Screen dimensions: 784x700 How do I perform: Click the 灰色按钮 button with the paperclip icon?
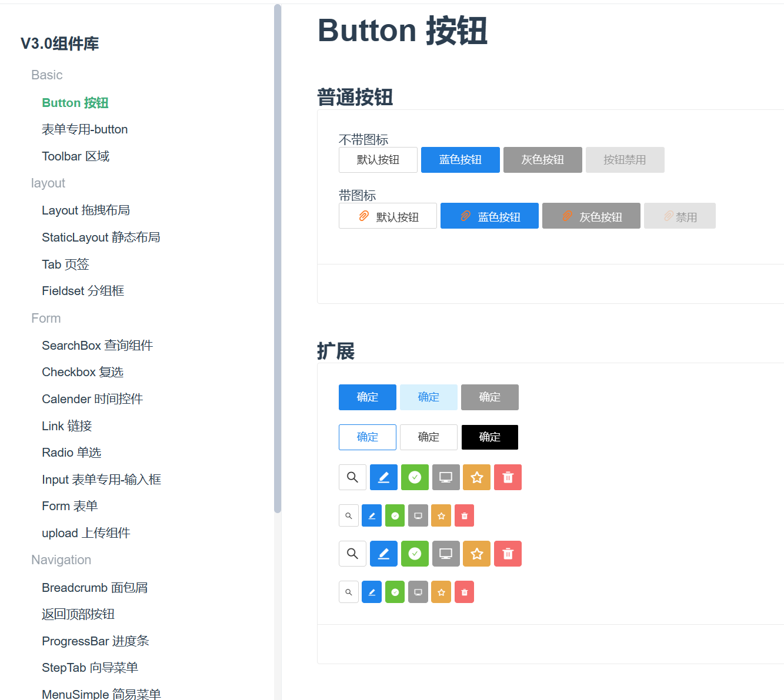point(591,216)
